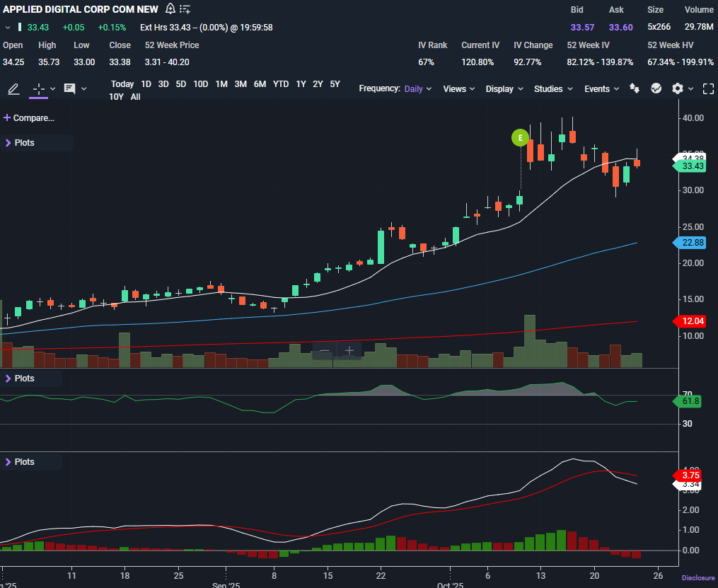The image size is (718, 588).
Task: Set time range to 1Y
Action: pos(301,83)
